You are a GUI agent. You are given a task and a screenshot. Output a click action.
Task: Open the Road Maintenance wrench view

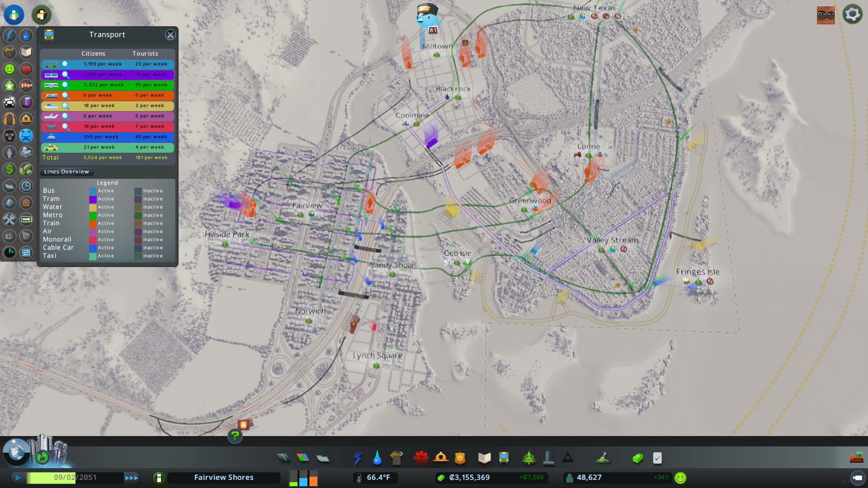9,219
